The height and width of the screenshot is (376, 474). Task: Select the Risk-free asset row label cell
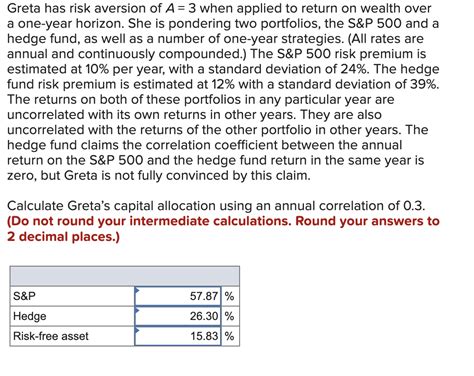pyautogui.click(x=72, y=336)
